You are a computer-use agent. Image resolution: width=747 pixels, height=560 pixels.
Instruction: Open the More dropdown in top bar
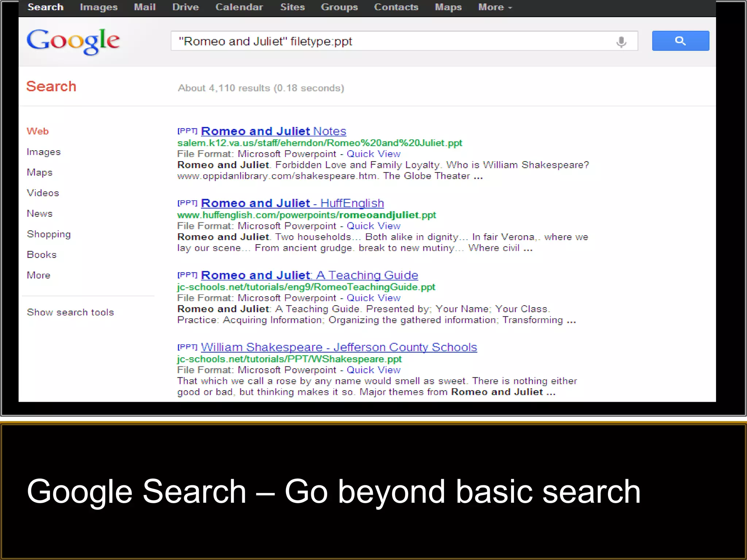495,7
